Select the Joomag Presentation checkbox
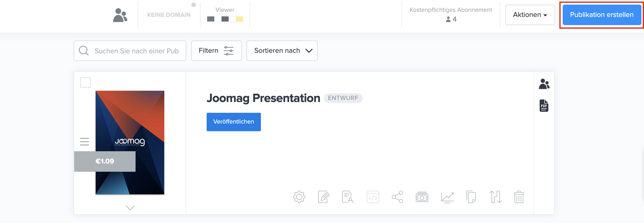644x223 pixels. pyautogui.click(x=85, y=83)
